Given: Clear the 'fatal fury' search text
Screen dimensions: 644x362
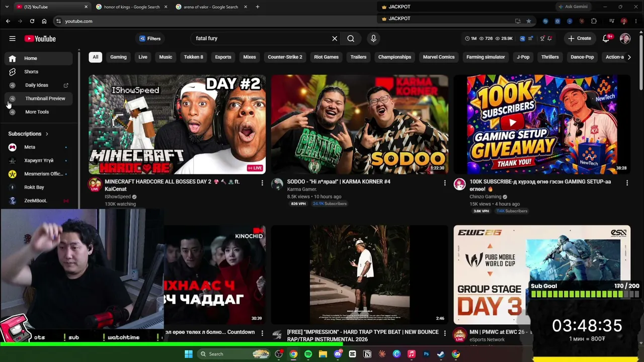Looking at the screenshot, I should [335, 39].
